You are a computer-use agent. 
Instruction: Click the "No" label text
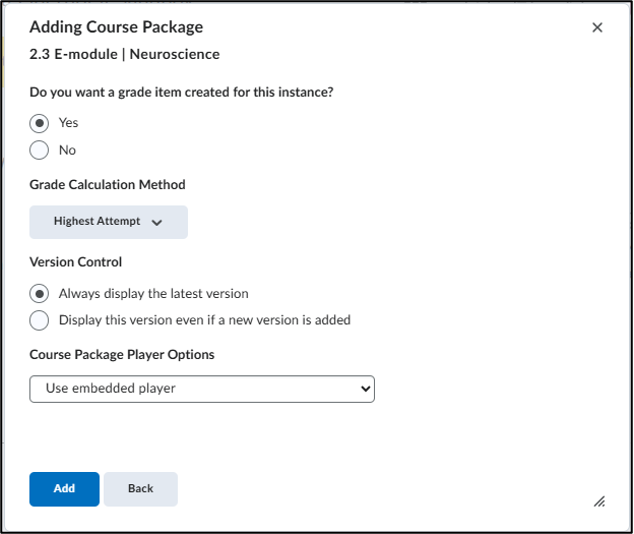point(67,150)
